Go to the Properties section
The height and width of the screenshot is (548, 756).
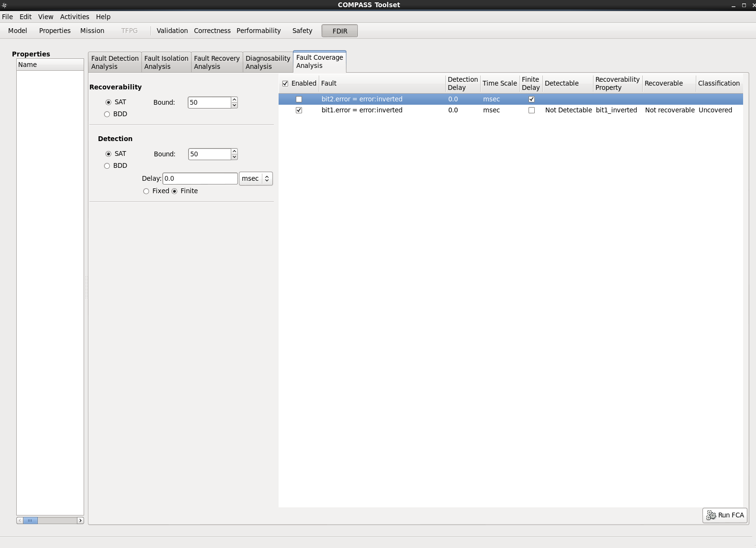(x=55, y=31)
